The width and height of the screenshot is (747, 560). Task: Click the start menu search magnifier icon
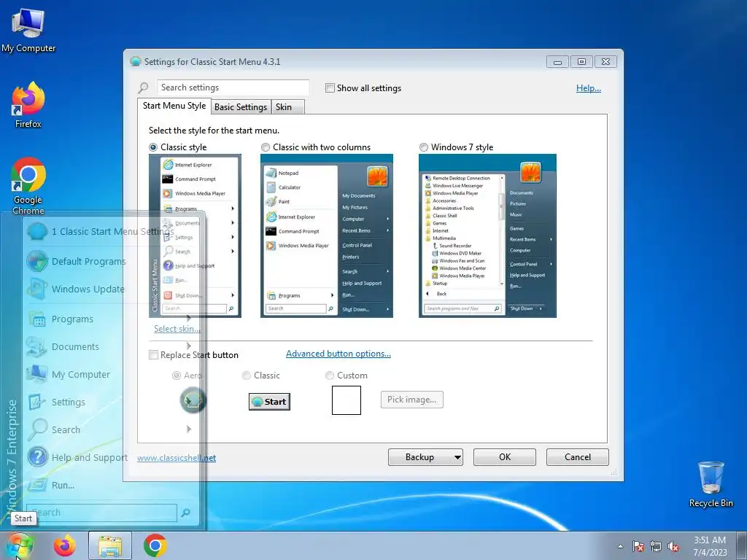(186, 513)
